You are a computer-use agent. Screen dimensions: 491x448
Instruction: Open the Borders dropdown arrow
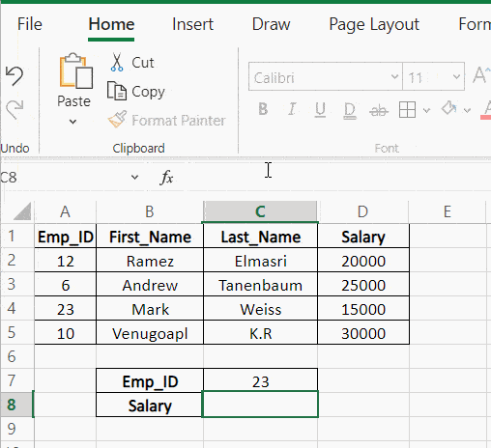(x=426, y=110)
